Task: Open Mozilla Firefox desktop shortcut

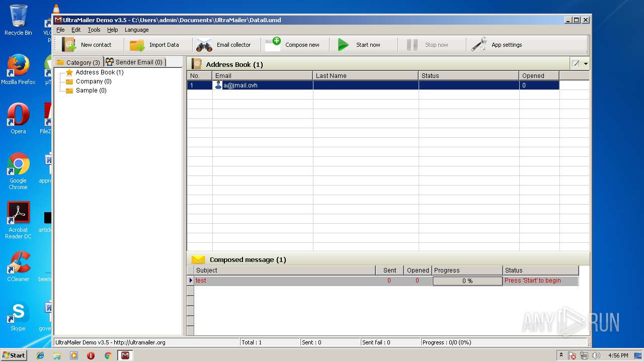Action: click(18, 69)
